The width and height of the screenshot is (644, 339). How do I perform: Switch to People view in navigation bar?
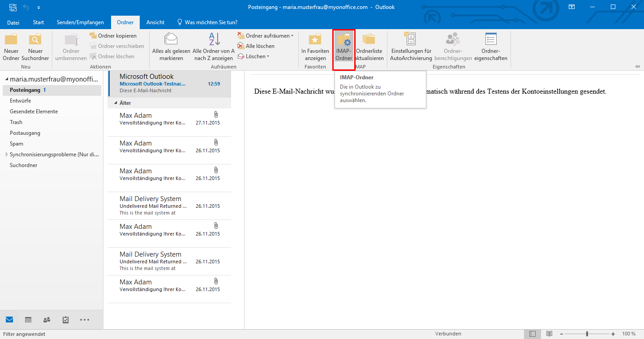coord(47,320)
